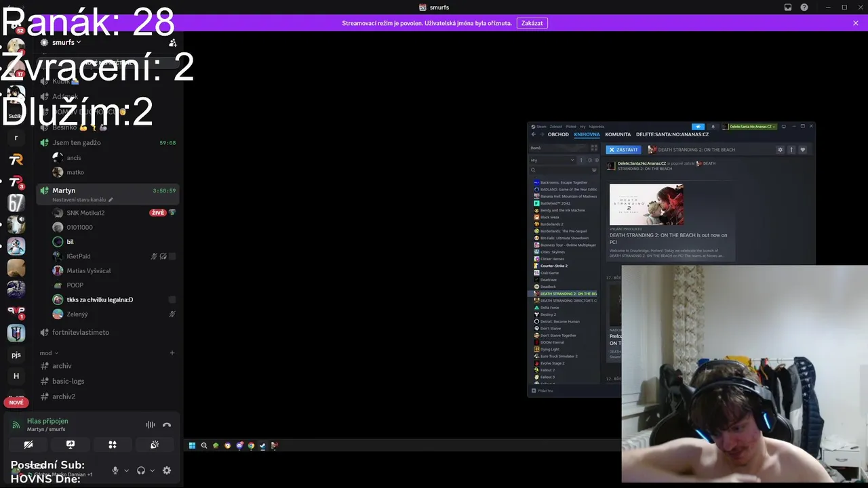Switch to Steam's KOMUNITA tab

coord(618,134)
